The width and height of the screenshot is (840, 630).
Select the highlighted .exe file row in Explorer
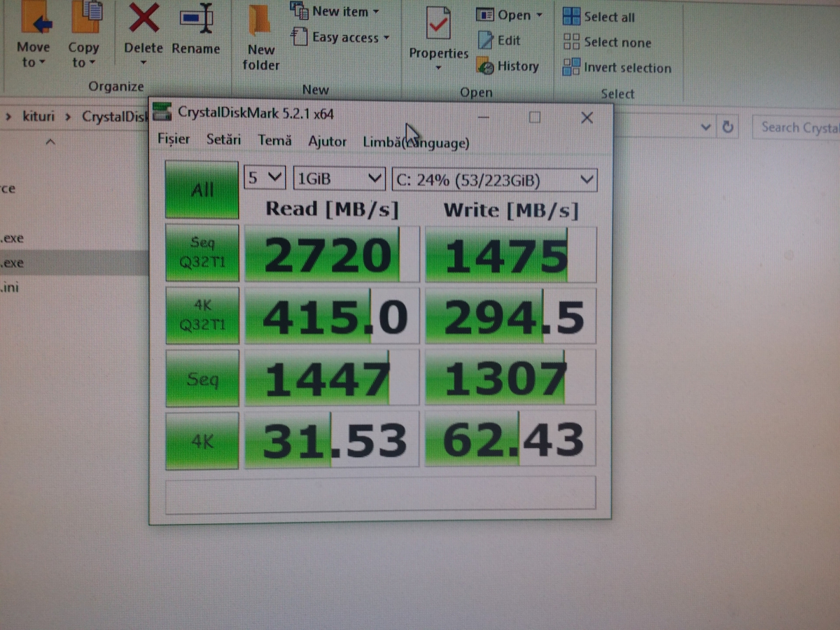(74, 263)
